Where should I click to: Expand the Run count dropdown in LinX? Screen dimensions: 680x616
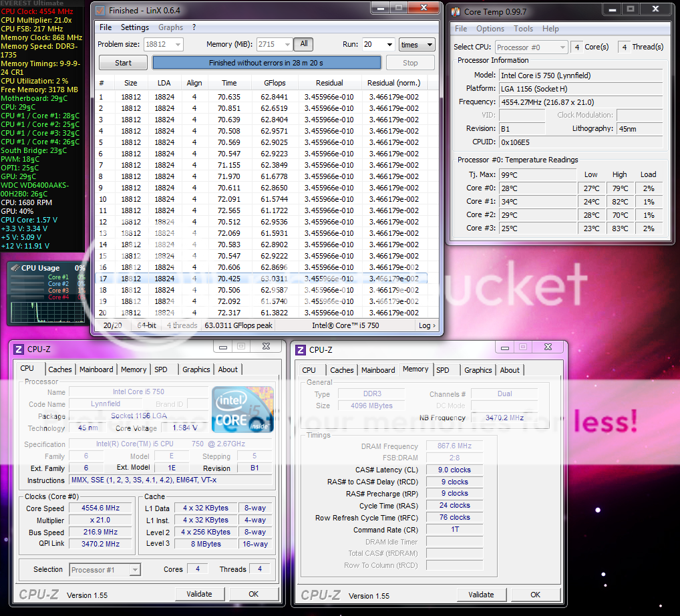[x=389, y=45]
